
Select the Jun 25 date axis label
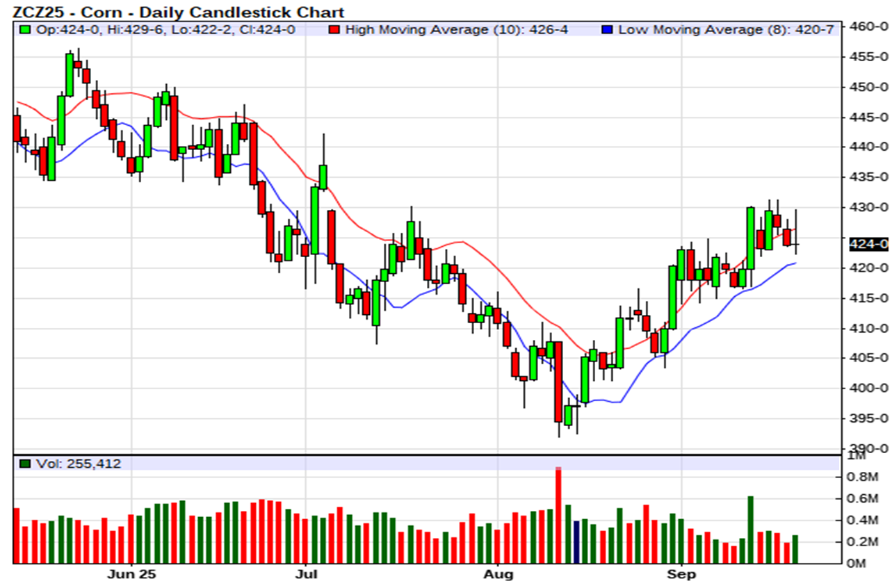pos(132,575)
